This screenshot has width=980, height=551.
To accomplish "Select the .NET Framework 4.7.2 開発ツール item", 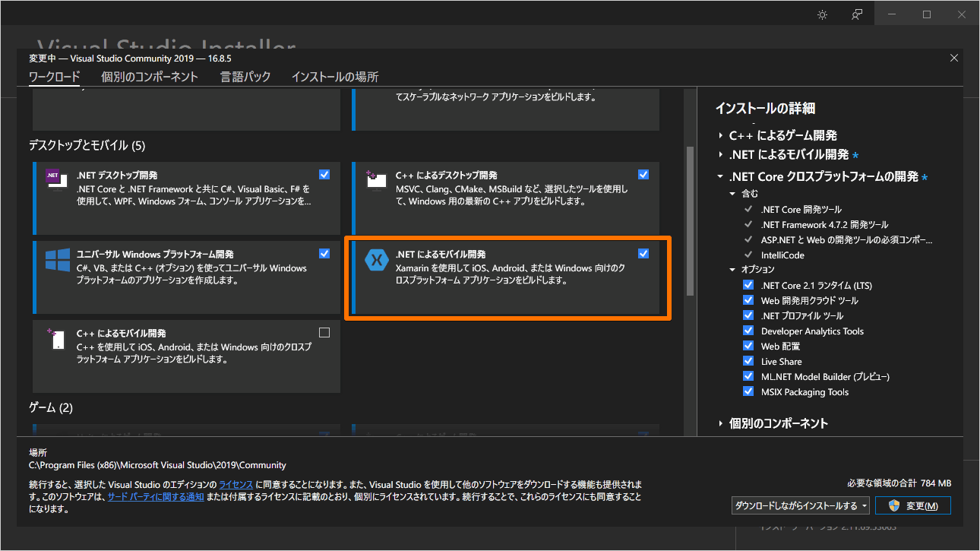I will (x=824, y=224).
